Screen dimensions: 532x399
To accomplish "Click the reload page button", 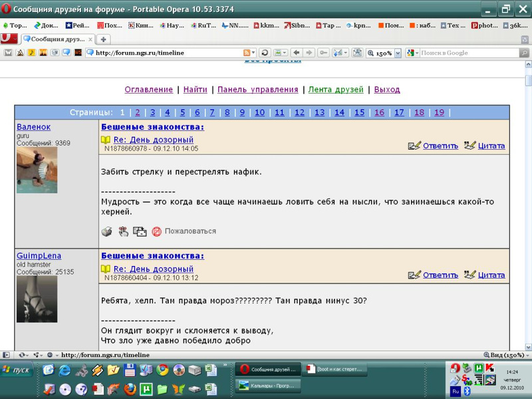I will (x=265, y=53).
